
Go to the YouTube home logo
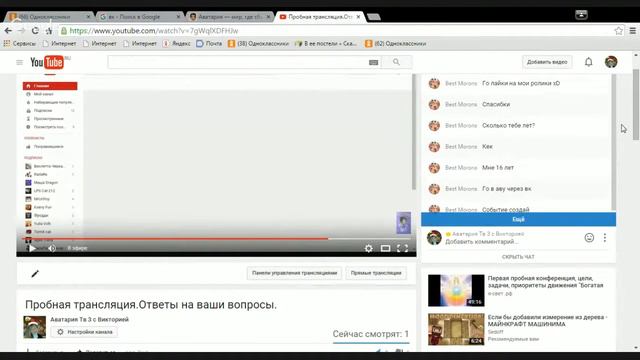click(x=47, y=62)
